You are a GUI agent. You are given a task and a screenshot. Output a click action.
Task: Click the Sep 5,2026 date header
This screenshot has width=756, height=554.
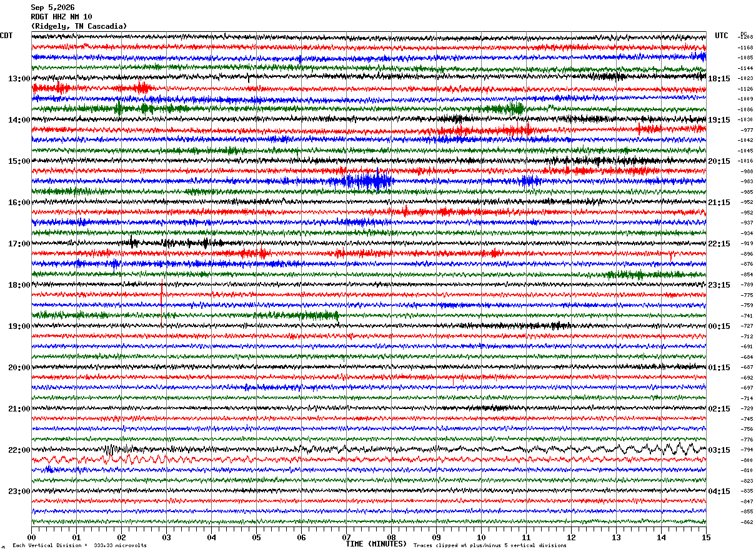[x=52, y=8]
